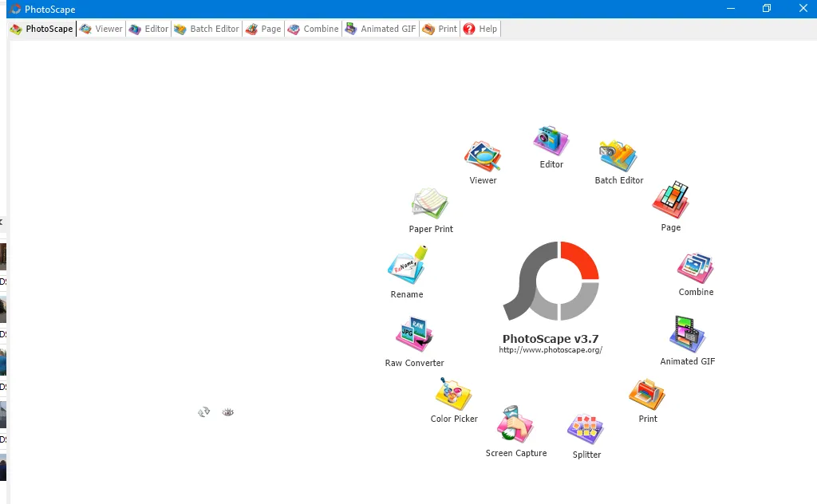Click the refresh arrows icon
Image resolution: width=817 pixels, height=504 pixels.
(x=203, y=412)
